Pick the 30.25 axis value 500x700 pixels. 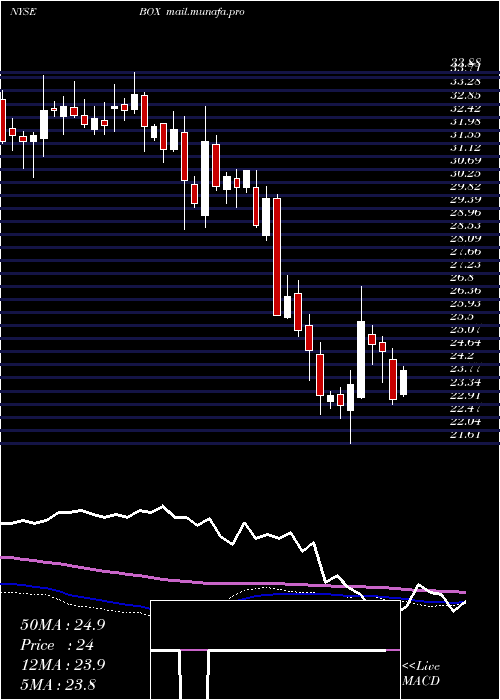click(x=465, y=174)
